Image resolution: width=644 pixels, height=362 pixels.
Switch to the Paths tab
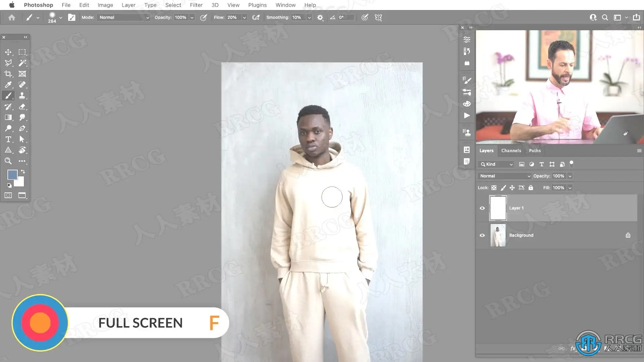(x=535, y=150)
